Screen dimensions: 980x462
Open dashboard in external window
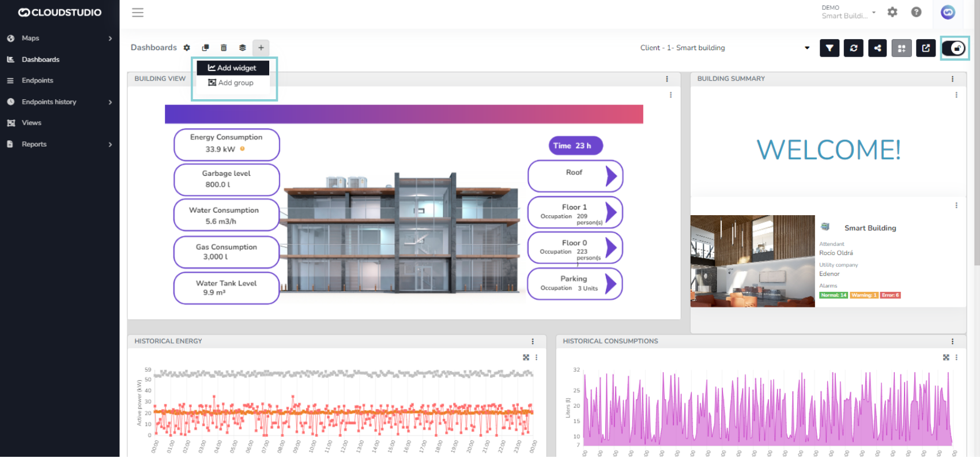click(926, 48)
